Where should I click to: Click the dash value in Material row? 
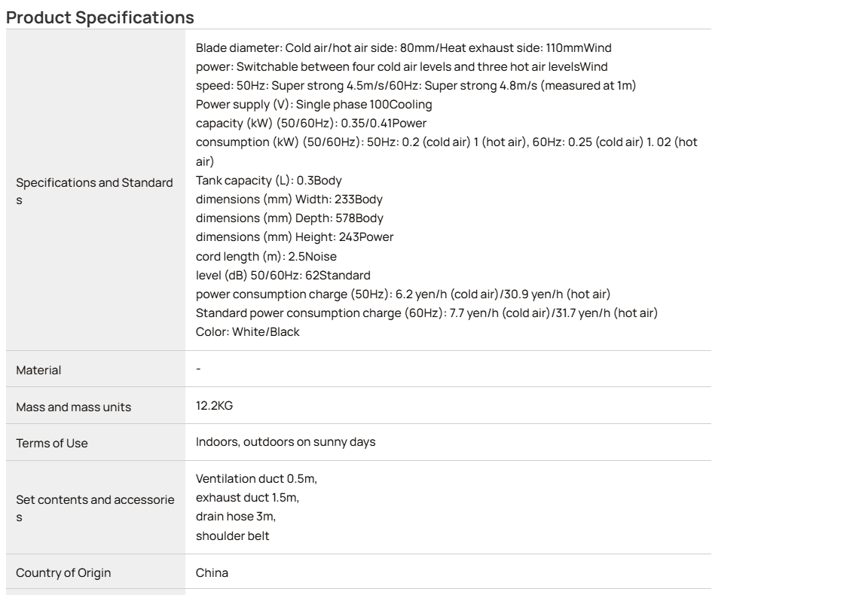(x=198, y=368)
